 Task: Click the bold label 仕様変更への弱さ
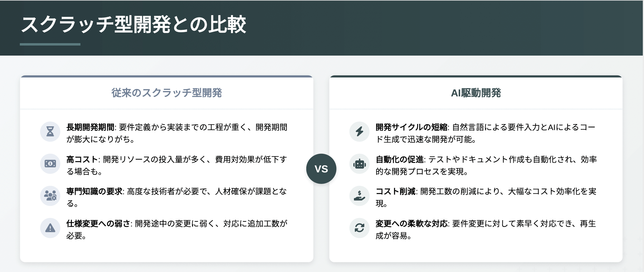[x=98, y=224]
